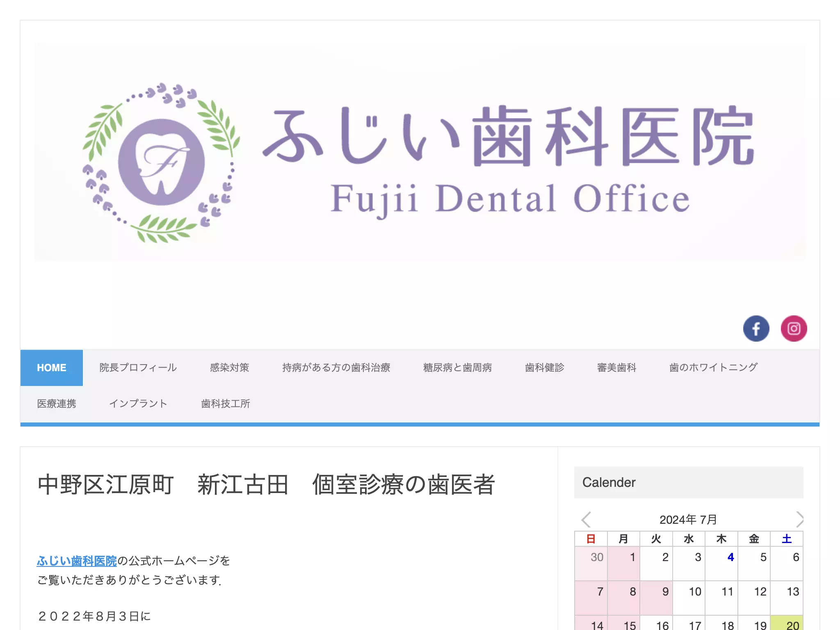Select calendar date 15
Screen dimensions: 840x630
pyautogui.click(x=623, y=623)
